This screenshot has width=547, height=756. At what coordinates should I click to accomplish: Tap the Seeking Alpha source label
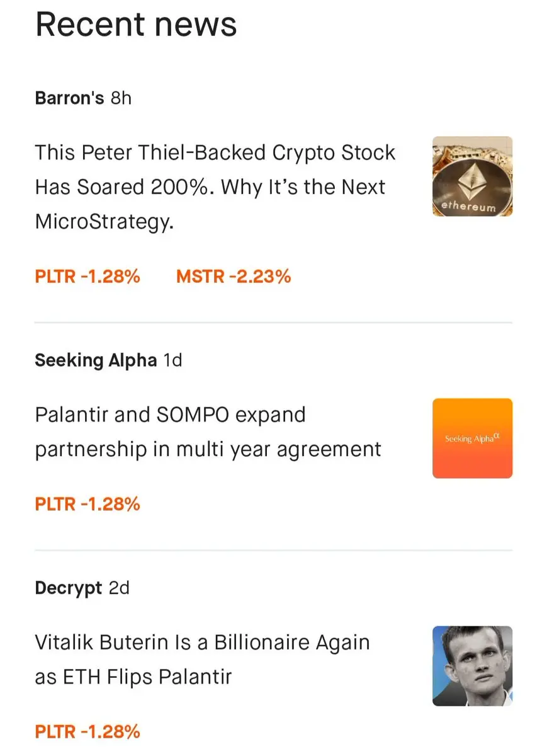[96, 360]
